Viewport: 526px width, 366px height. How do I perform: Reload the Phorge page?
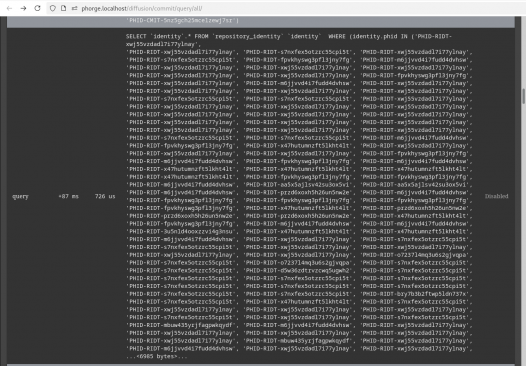(37, 8)
